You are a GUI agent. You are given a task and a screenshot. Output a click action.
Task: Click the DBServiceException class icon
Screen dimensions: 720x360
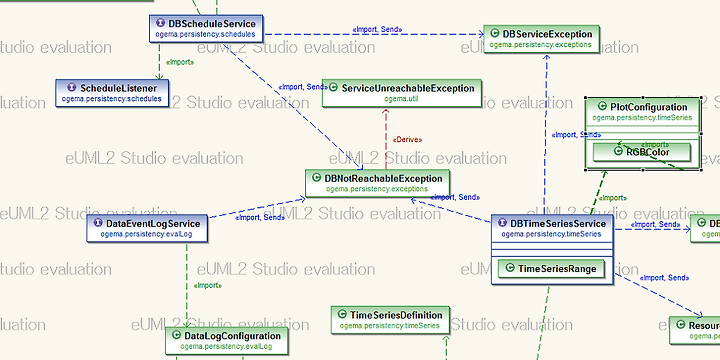click(x=495, y=33)
